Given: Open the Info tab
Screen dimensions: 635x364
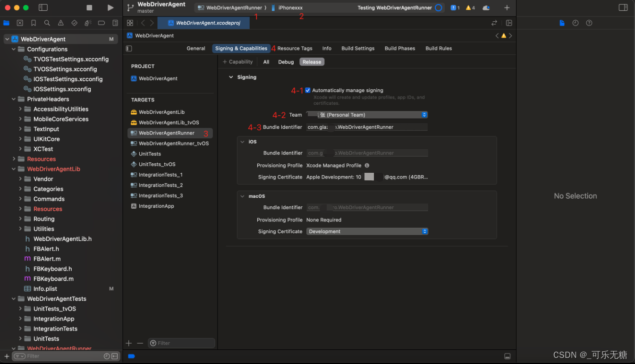Looking at the screenshot, I should 327,48.
